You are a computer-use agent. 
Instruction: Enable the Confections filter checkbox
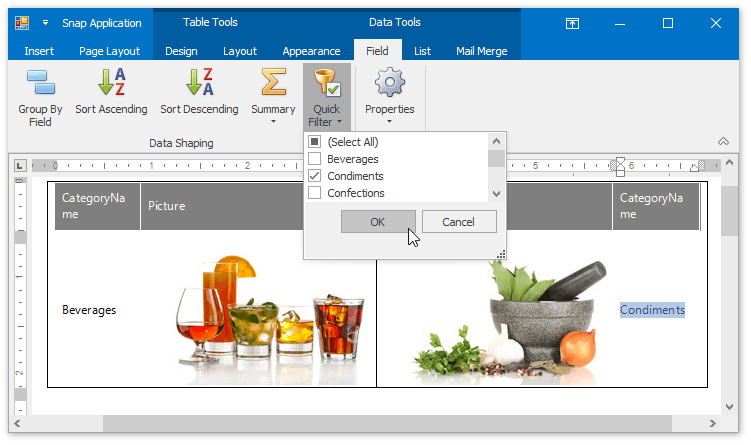pyautogui.click(x=315, y=193)
